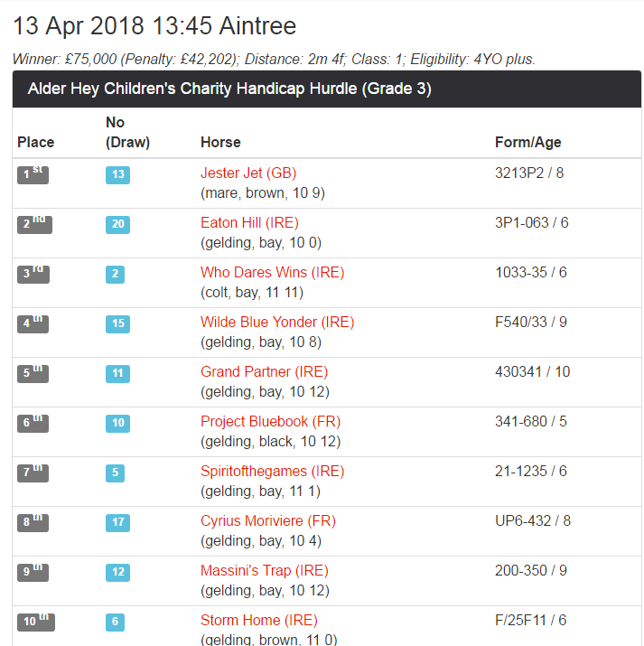The image size is (644, 646).
Task: Click the blue number 2 badge
Action: click(x=115, y=274)
